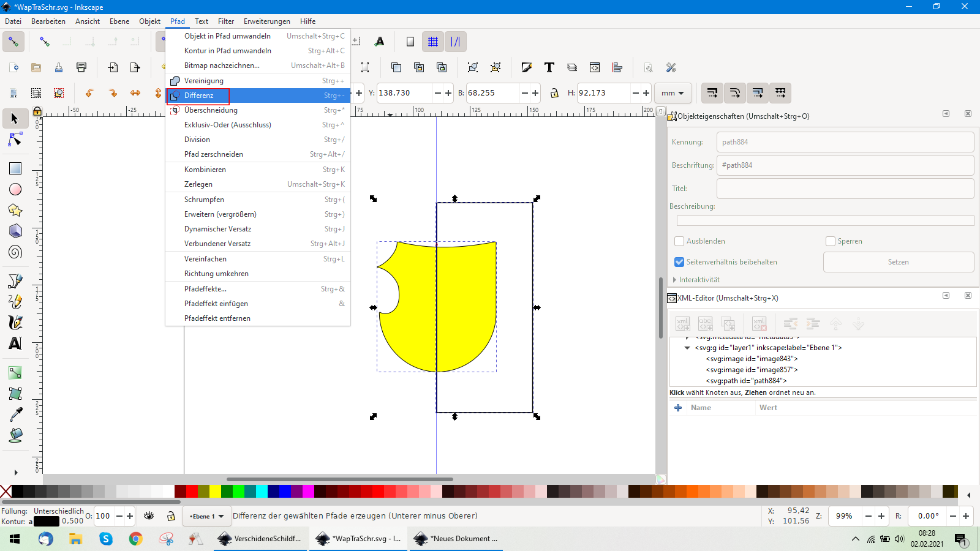Viewport: 980px width, 551px height.
Task: Enable the Ausblenden checkbox
Action: point(679,241)
